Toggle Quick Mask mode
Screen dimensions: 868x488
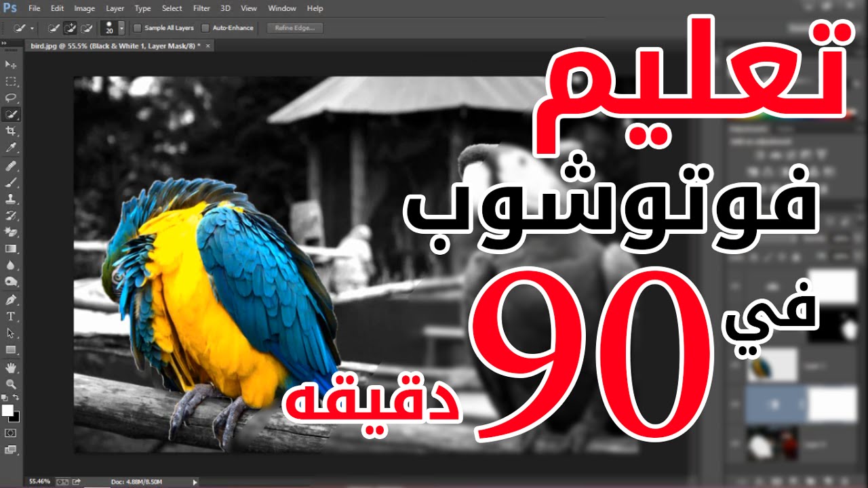click(x=11, y=432)
